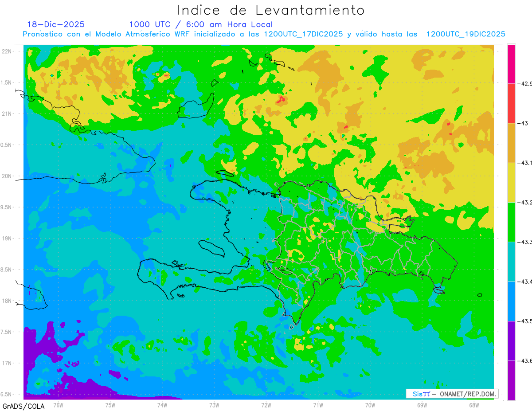Click the "1200UTC_17DIC2025" initialization time text
The height and width of the screenshot is (411, 532).
pyautogui.click(x=303, y=34)
